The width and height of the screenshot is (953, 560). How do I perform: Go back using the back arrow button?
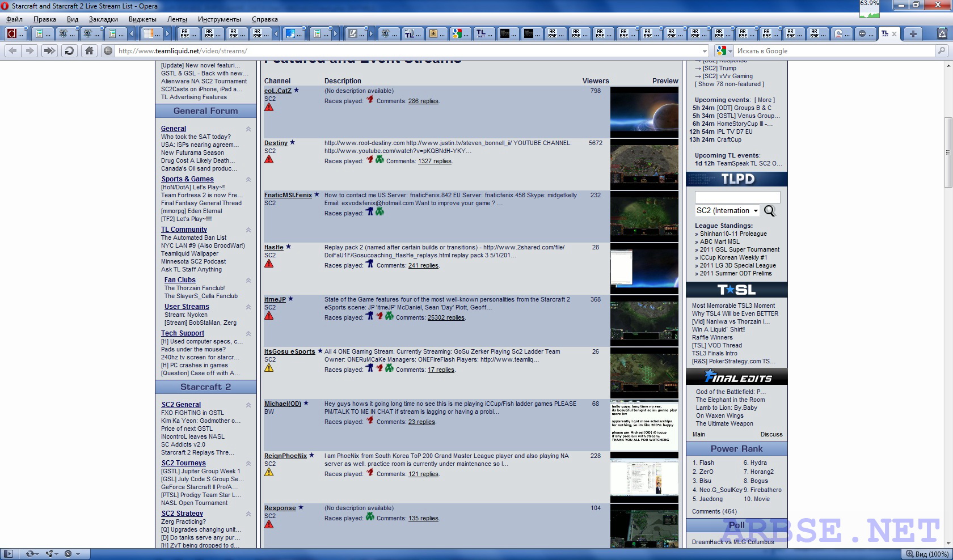pyautogui.click(x=12, y=50)
